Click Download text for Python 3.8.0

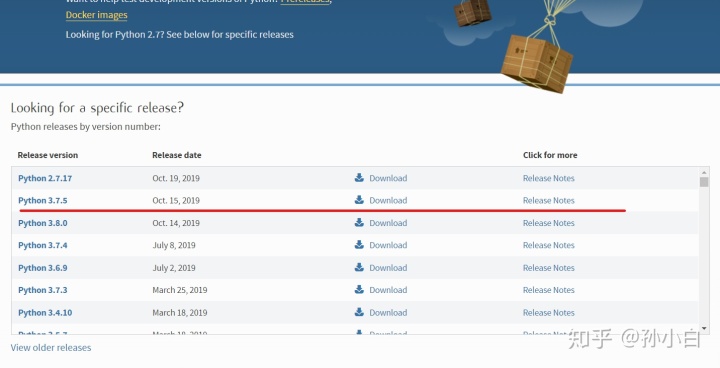388,223
